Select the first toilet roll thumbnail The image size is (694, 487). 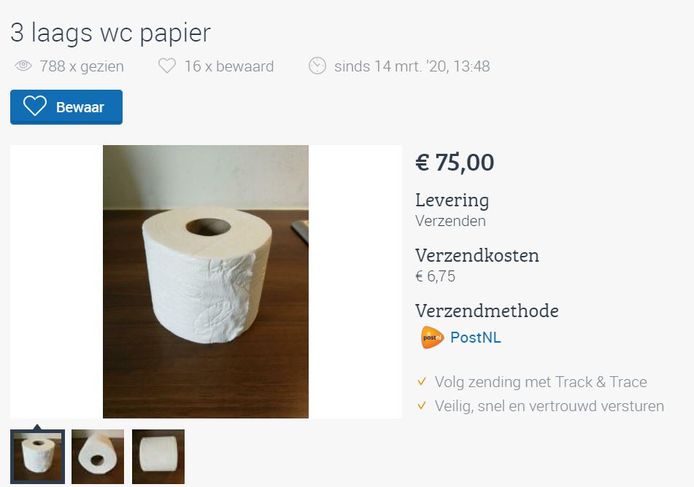click(x=38, y=456)
